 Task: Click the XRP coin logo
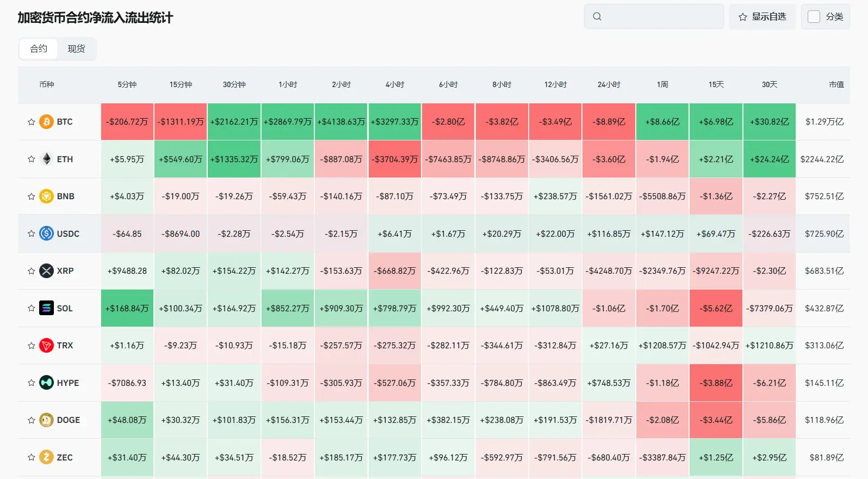click(46, 271)
